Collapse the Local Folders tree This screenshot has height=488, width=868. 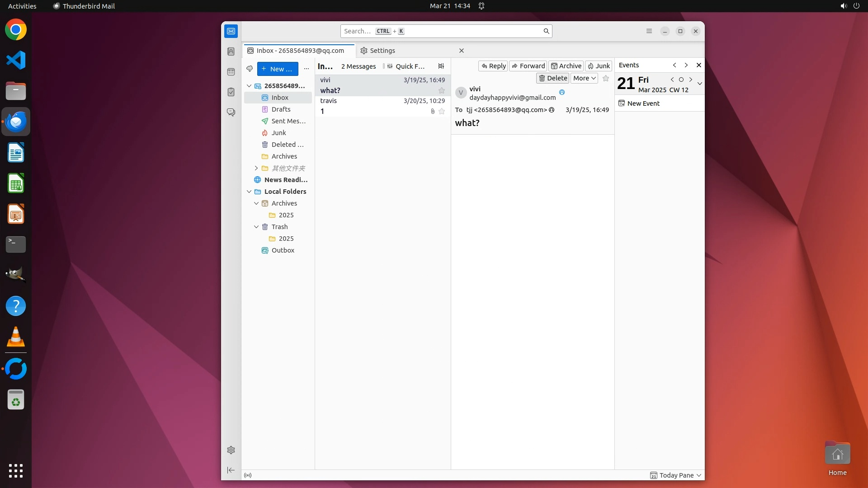249,192
